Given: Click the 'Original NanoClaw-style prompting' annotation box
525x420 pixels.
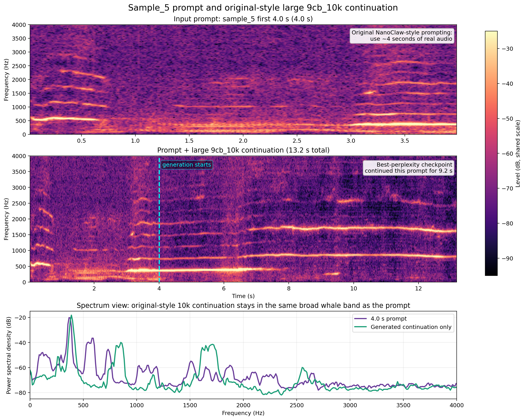Looking at the screenshot, I should tap(402, 36).
